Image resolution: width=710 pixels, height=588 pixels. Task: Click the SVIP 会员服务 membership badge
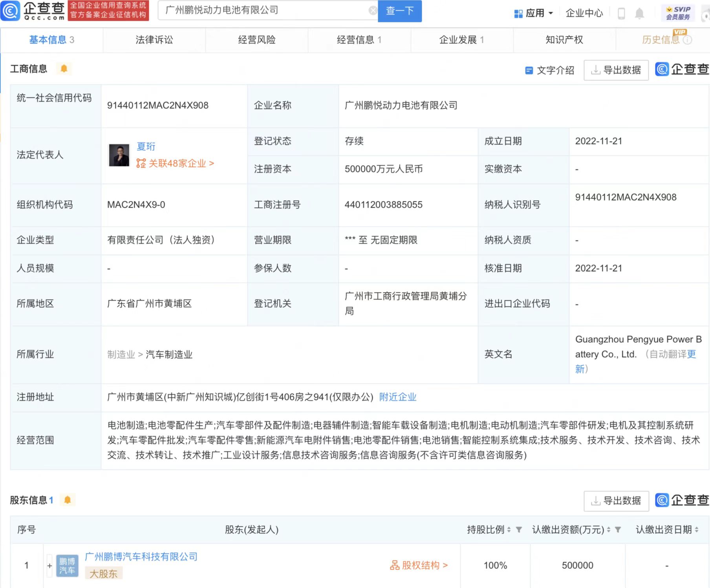[x=678, y=12]
